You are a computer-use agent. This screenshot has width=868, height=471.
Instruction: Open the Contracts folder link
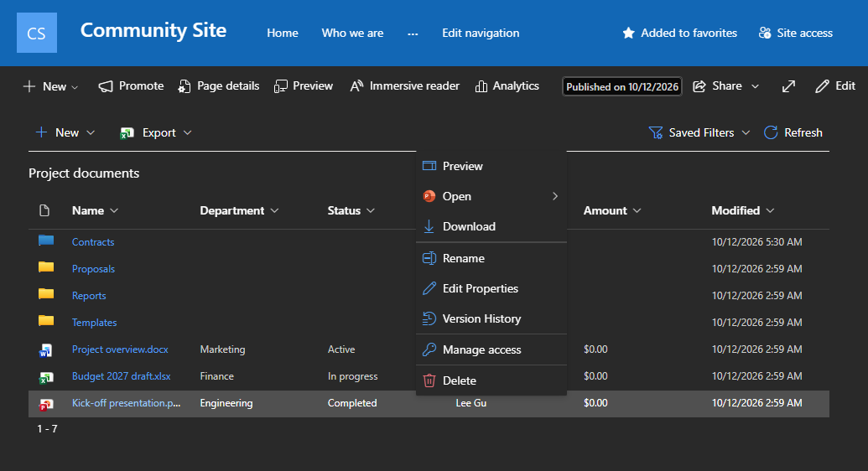click(93, 242)
